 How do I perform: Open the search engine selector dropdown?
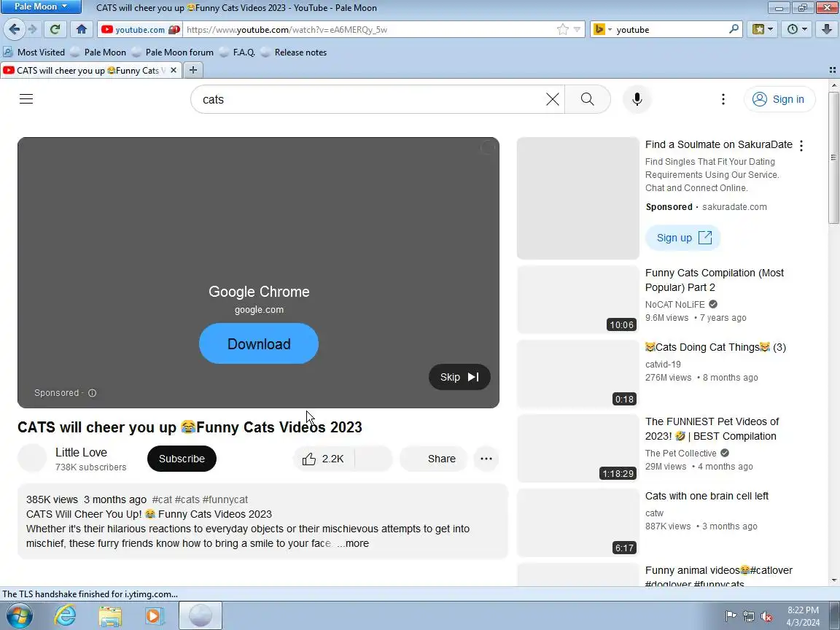603,29
